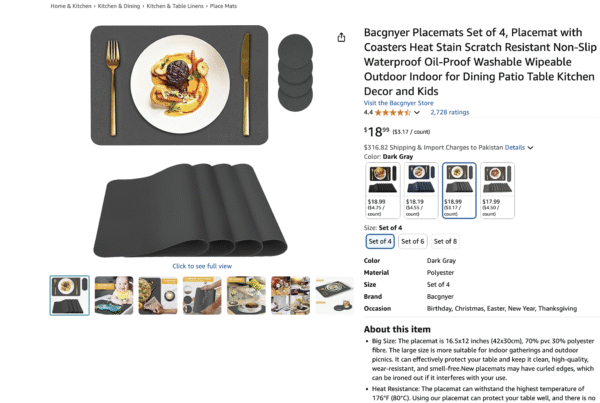Select the $17.99 color swatch
600x403 pixels.
tap(497, 191)
